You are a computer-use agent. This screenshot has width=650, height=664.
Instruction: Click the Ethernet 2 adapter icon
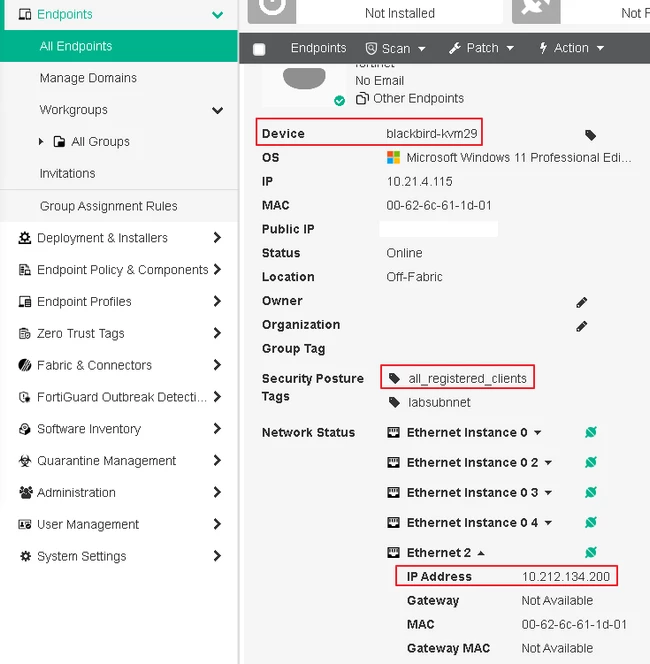point(393,553)
